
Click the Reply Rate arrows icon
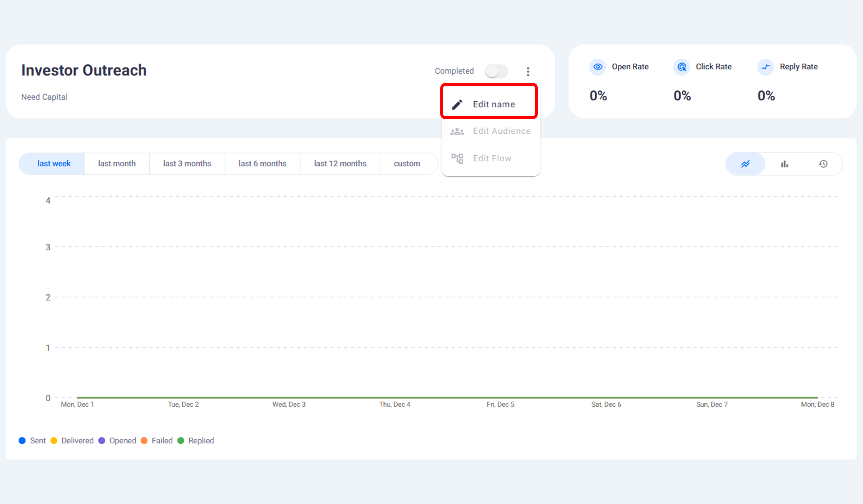coord(765,67)
